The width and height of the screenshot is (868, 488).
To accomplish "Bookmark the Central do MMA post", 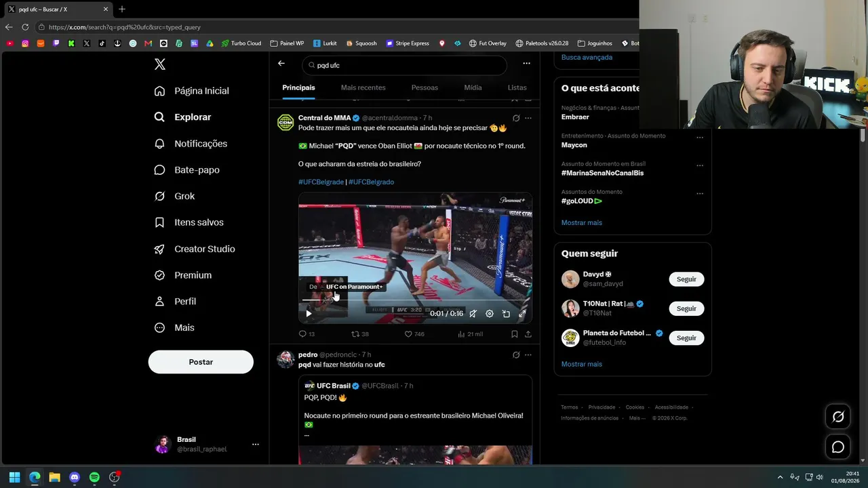I will point(515,334).
